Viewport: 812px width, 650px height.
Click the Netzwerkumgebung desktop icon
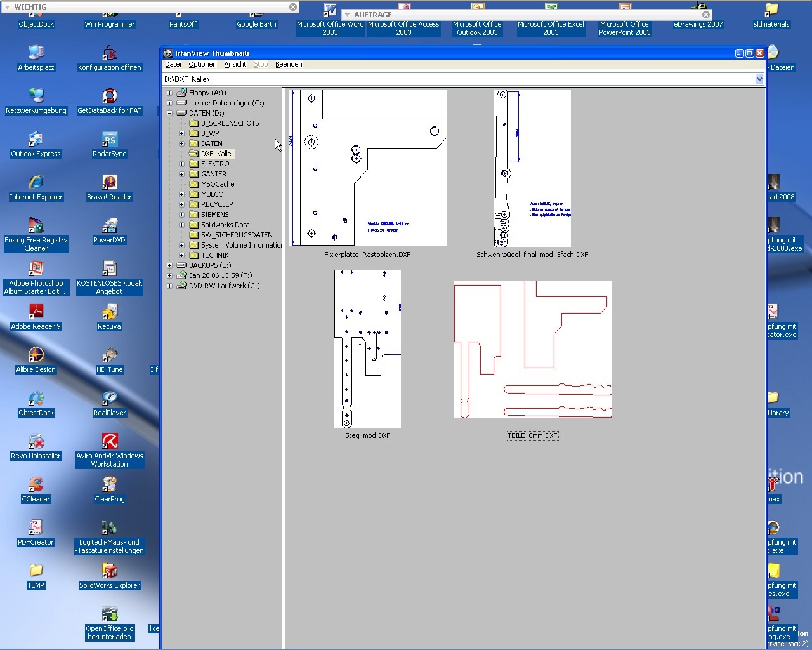36,96
